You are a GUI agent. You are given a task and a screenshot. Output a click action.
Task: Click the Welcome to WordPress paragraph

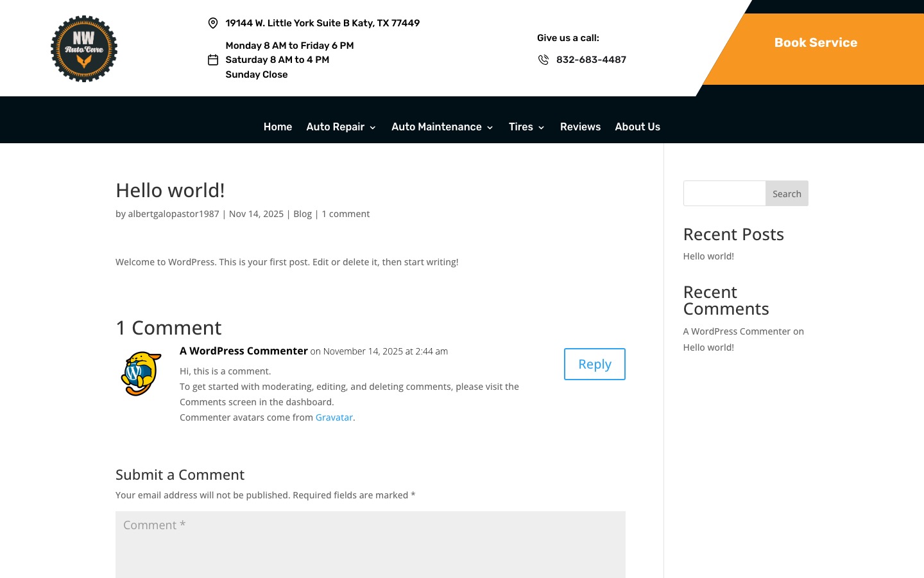tap(287, 262)
